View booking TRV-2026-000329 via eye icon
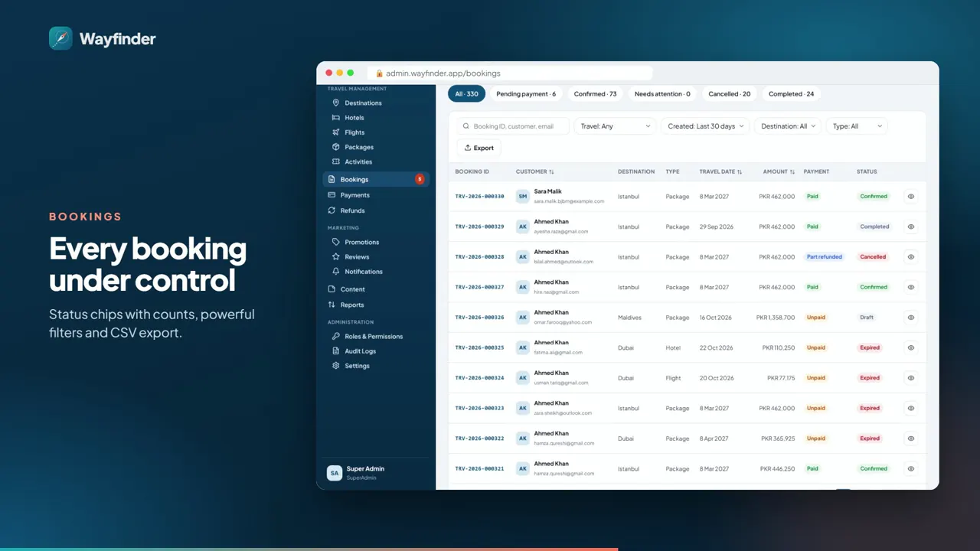Image resolution: width=980 pixels, height=551 pixels. tap(911, 227)
